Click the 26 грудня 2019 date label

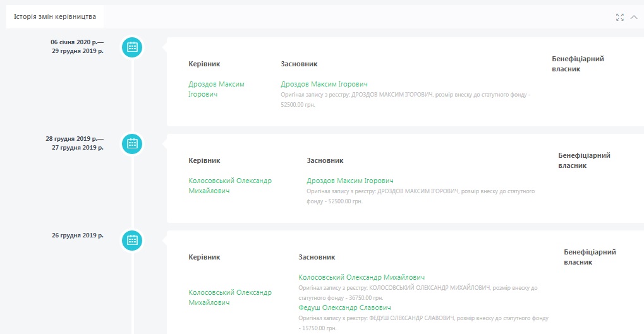[77, 236]
